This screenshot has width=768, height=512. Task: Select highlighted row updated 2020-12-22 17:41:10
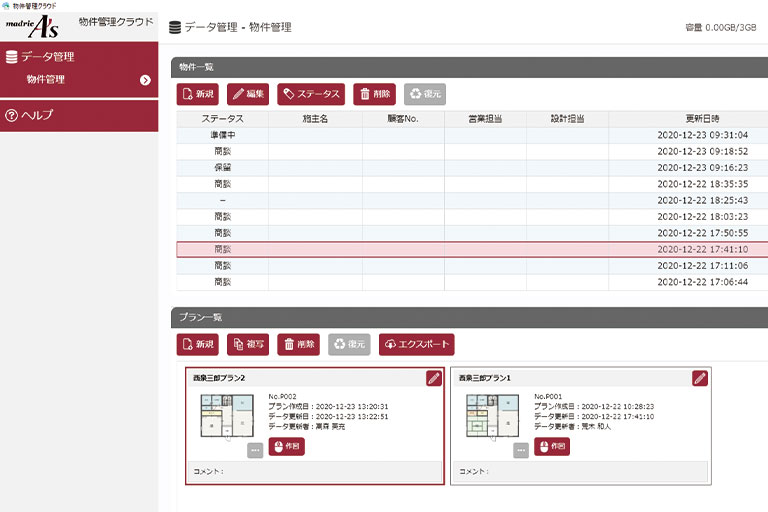(x=472, y=249)
